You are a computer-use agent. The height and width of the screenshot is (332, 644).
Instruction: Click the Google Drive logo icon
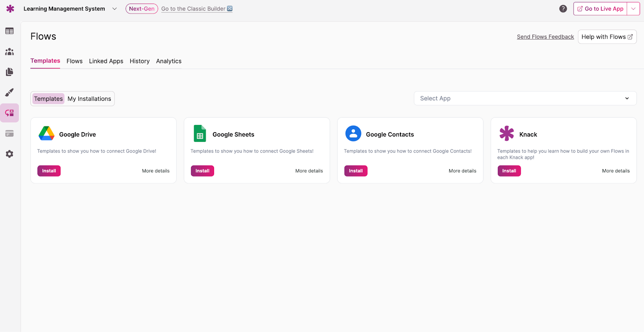(47, 133)
